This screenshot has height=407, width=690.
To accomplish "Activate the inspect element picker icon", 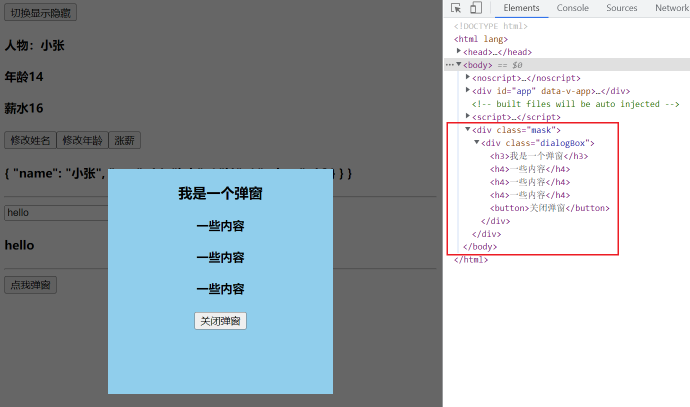I will tap(456, 8).
